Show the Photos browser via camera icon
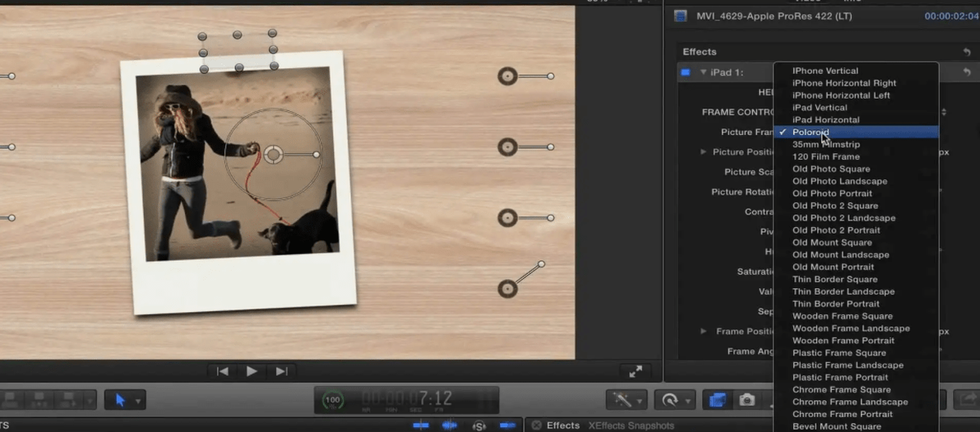This screenshot has width=980, height=432. (747, 400)
